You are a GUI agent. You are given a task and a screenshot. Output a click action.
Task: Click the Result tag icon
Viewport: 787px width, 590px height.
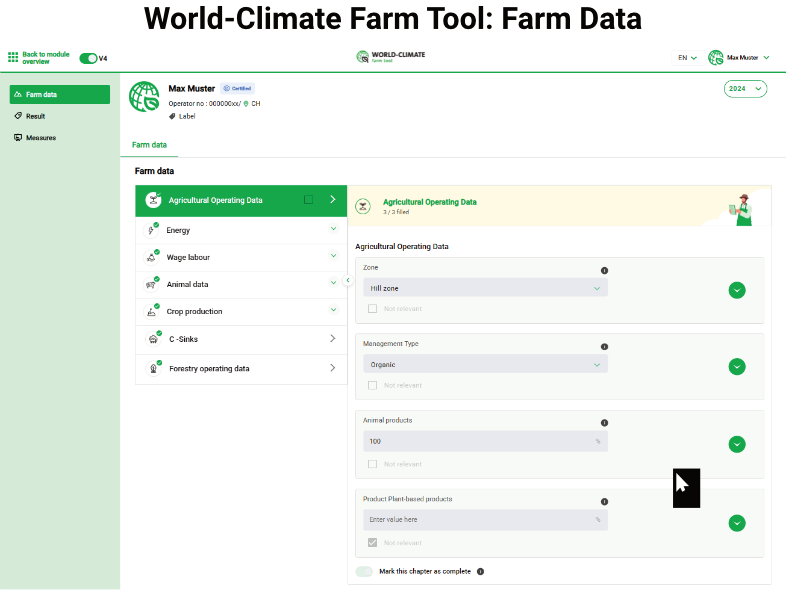(x=18, y=116)
